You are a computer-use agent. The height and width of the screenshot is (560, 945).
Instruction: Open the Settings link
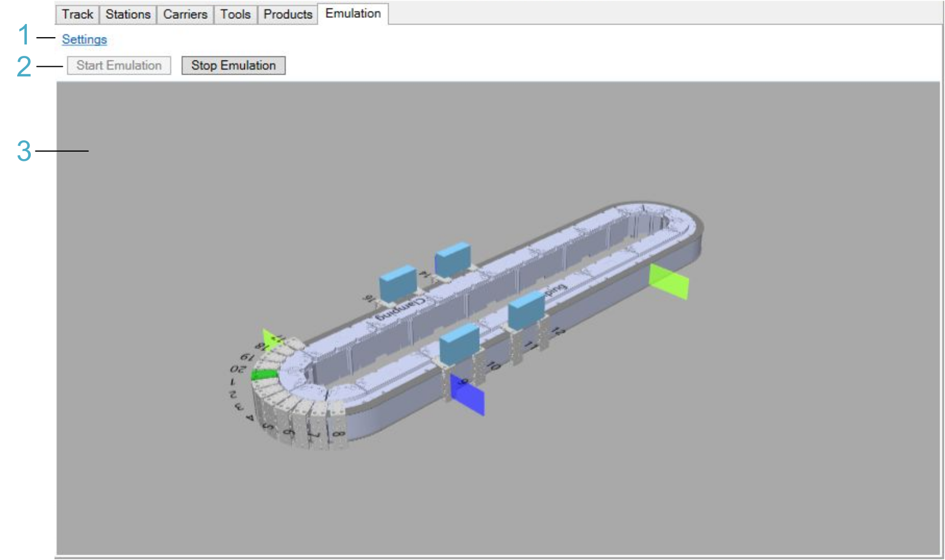(84, 39)
